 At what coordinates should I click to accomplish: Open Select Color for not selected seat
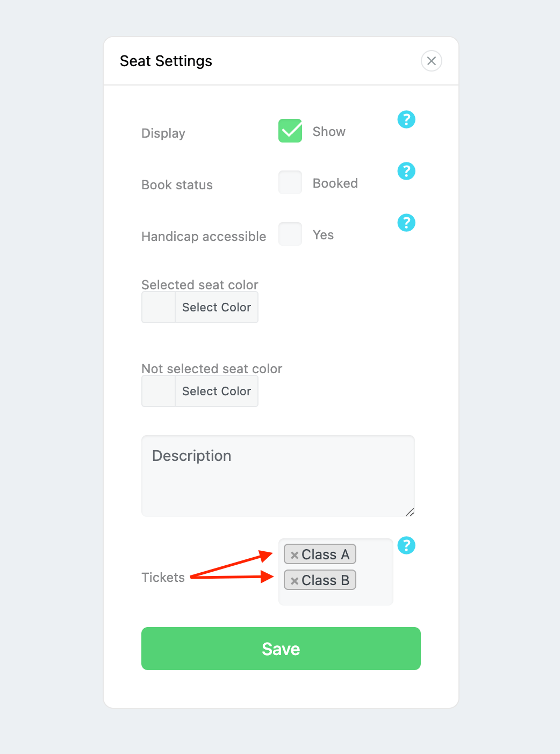pyautogui.click(x=217, y=391)
